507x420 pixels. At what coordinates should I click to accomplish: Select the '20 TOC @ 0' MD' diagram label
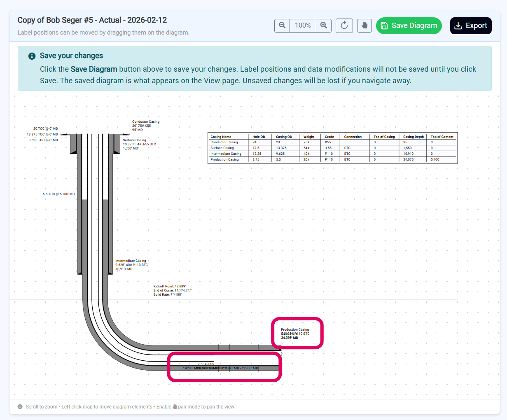[46, 128]
